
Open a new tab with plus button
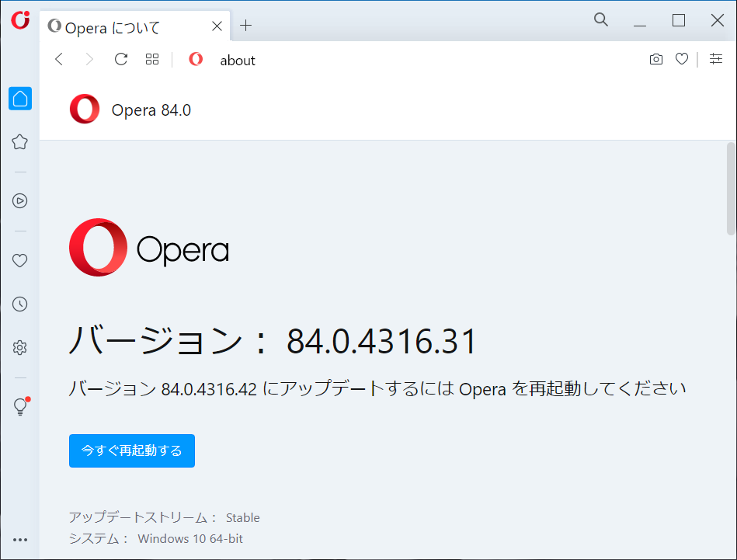(246, 26)
